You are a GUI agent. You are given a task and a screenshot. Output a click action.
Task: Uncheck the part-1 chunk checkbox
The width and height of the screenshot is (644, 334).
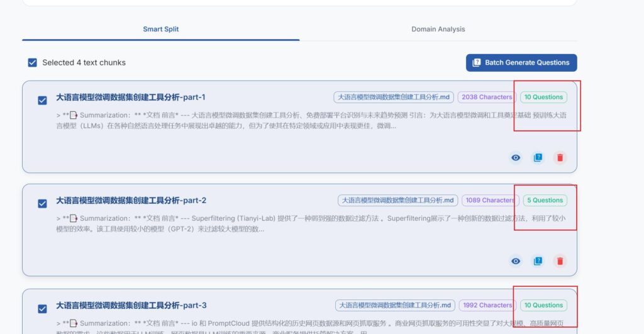click(42, 100)
